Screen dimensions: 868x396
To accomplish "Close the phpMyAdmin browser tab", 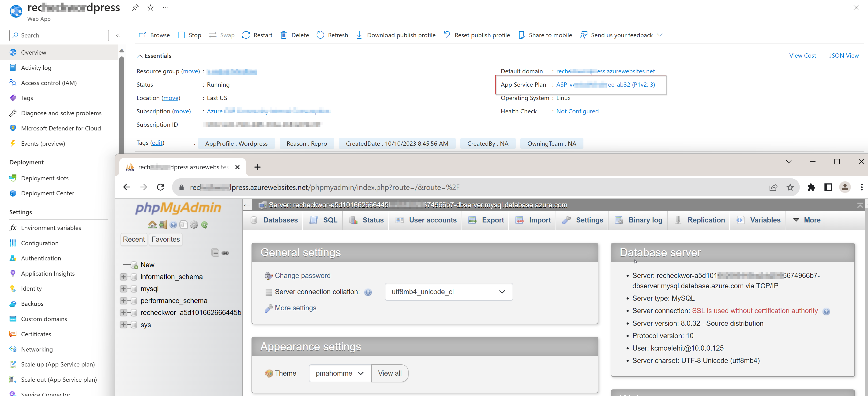I will [237, 167].
